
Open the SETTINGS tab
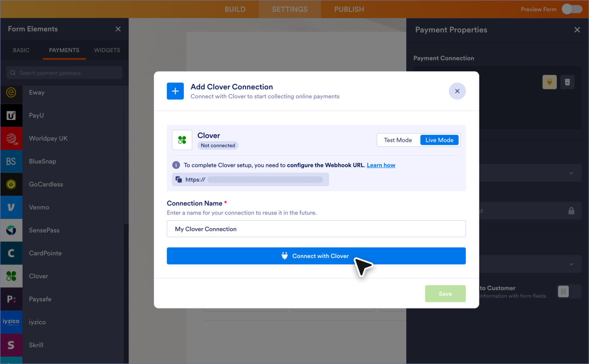[x=290, y=9]
